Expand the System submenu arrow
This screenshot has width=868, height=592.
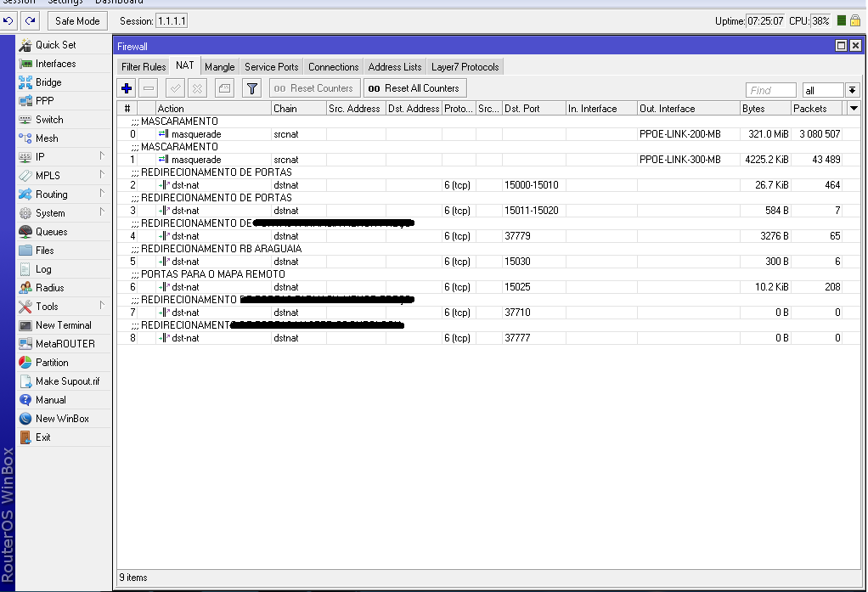click(103, 212)
